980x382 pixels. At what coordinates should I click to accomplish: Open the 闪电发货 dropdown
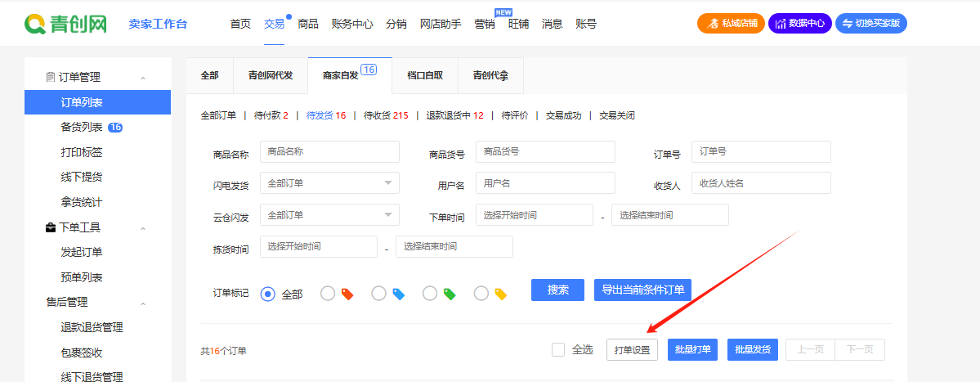pyautogui.click(x=329, y=183)
